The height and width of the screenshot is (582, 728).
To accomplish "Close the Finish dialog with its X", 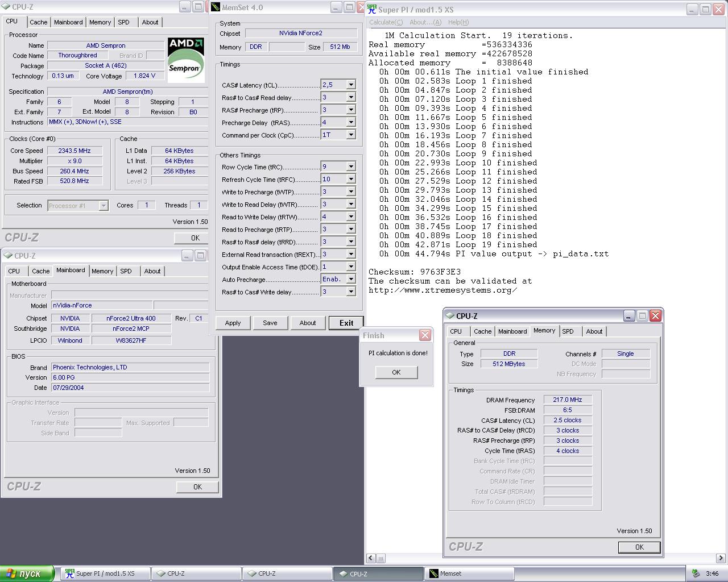I will 425,335.
